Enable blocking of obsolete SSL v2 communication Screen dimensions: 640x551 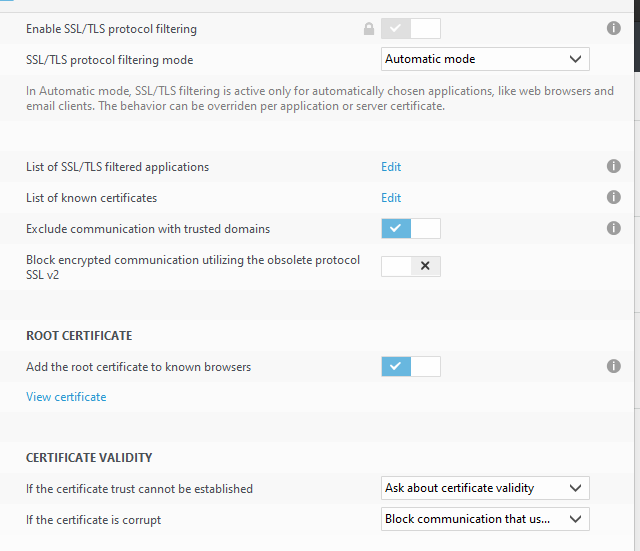pos(410,266)
